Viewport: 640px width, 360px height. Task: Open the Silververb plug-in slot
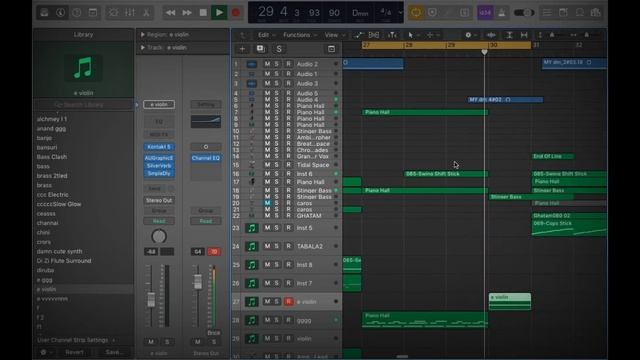coord(159,166)
